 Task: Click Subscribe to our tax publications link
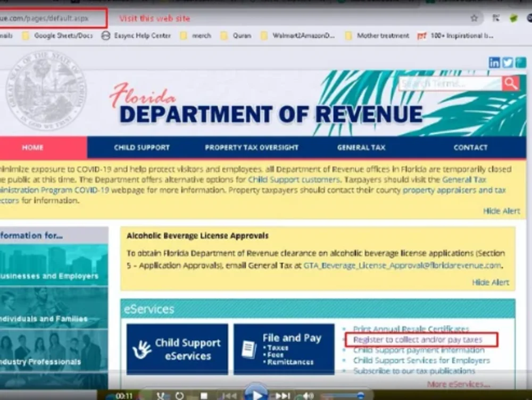click(x=414, y=371)
